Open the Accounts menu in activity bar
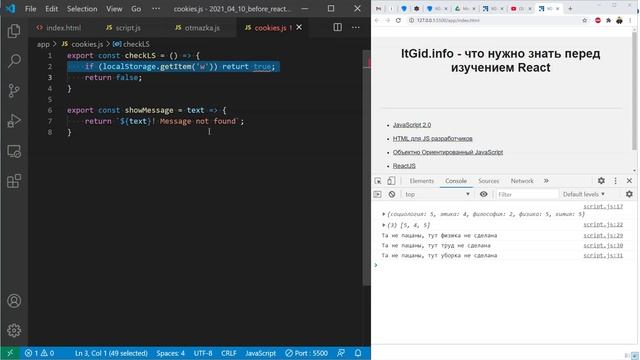 [14, 301]
